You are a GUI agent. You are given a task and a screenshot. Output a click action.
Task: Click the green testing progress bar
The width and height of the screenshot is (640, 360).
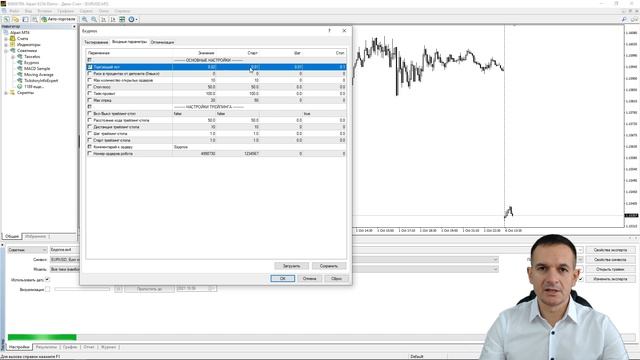click(42, 337)
